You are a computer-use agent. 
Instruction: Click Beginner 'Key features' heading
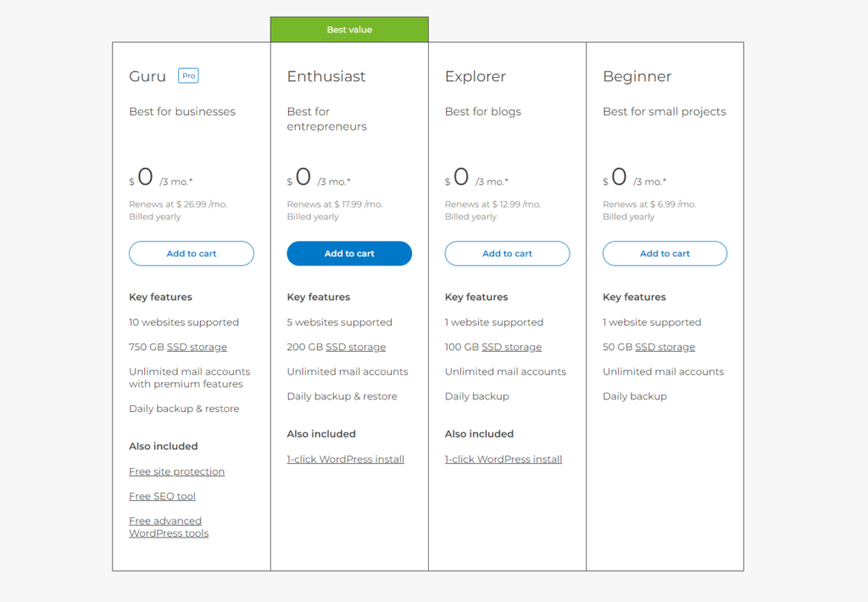[x=634, y=297]
